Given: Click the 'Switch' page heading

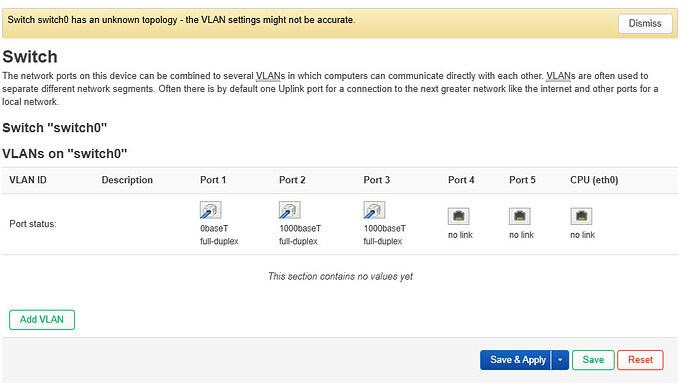Looking at the screenshot, I should 30,57.
